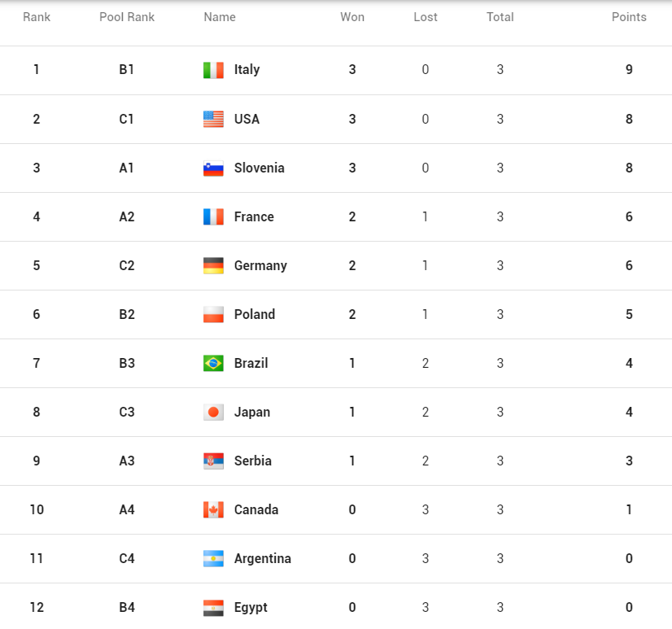Click the France flag icon
This screenshot has width=672, height=629.
(213, 216)
